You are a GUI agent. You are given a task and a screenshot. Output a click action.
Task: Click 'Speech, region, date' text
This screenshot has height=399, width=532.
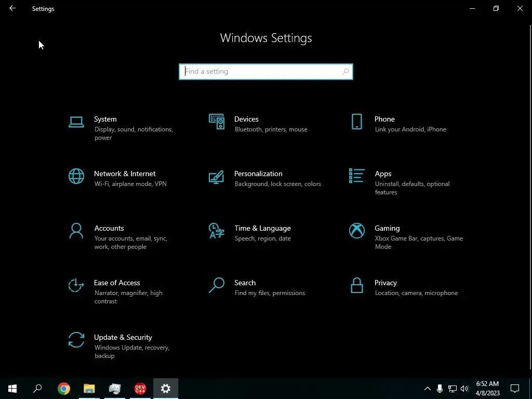tap(262, 238)
